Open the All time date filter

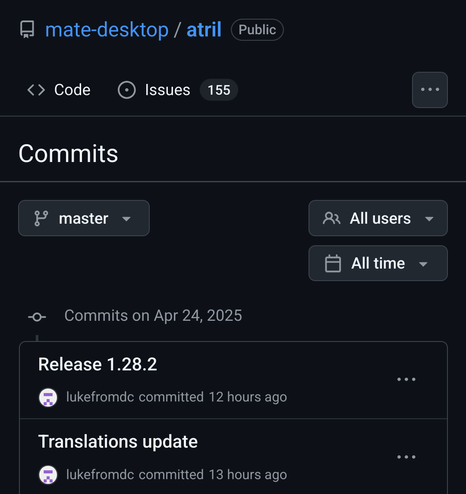[x=378, y=263]
